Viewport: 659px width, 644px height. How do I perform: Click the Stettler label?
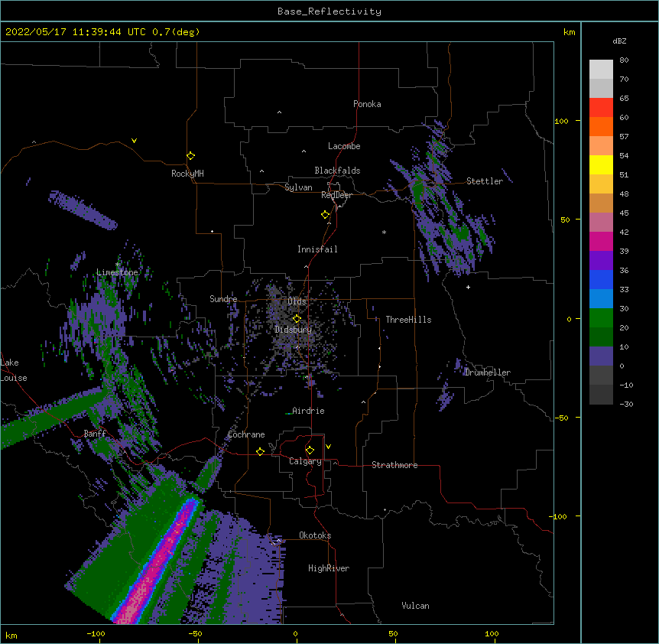(485, 181)
